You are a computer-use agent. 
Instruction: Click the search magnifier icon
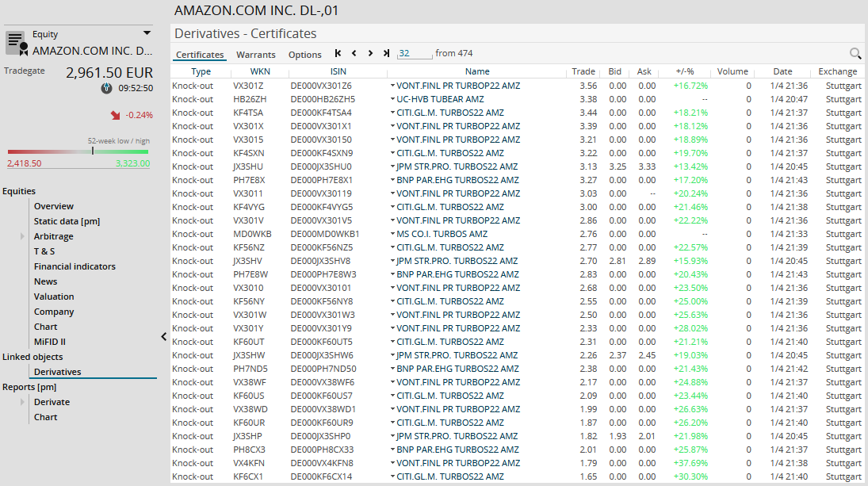pyautogui.click(x=855, y=54)
